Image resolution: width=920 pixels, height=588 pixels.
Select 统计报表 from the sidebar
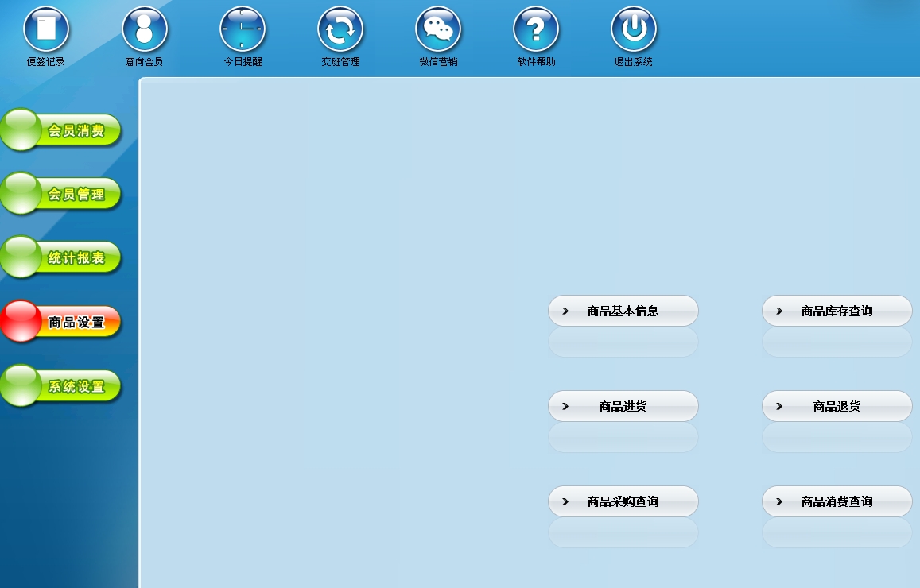coord(76,258)
